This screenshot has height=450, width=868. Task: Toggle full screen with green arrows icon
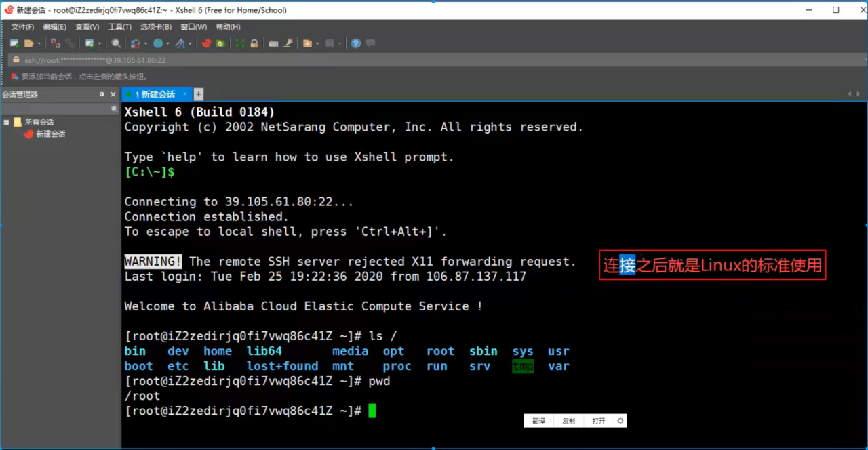(x=240, y=43)
